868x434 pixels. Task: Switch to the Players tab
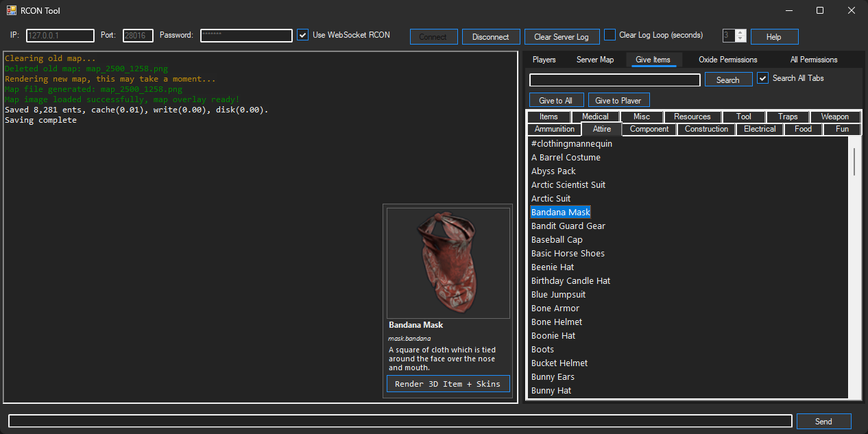(x=544, y=60)
